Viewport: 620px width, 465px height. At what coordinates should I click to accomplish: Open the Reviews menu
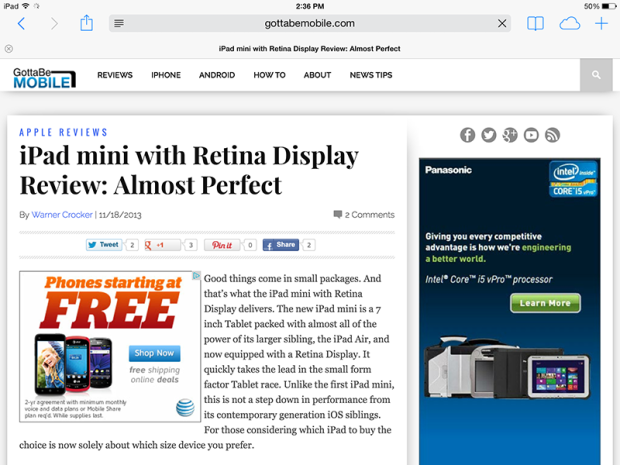click(115, 75)
